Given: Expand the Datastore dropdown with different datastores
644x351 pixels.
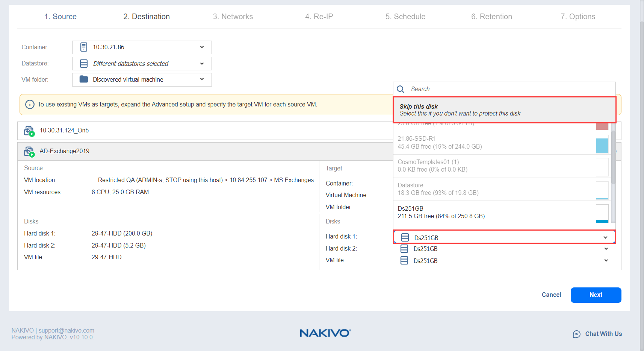Looking at the screenshot, I should tap(142, 64).
